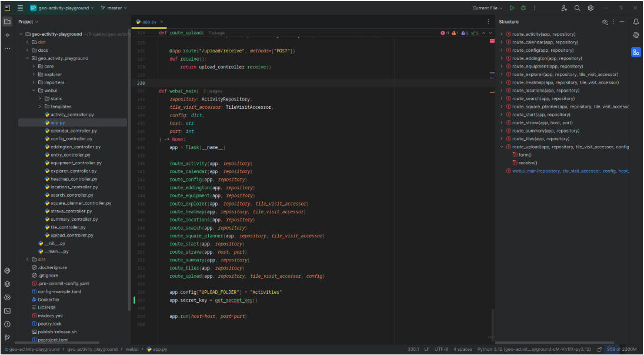Select webui_main in Structure panel

[570, 171]
